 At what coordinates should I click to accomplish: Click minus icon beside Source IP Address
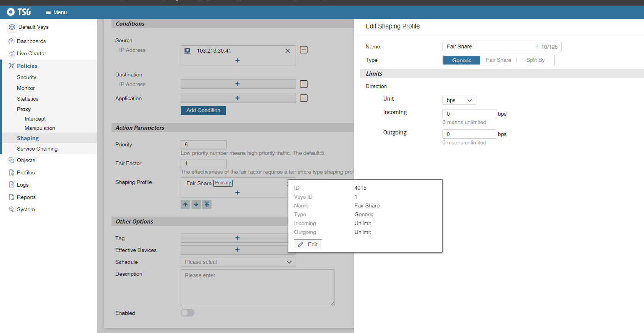(x=304, y=50)
